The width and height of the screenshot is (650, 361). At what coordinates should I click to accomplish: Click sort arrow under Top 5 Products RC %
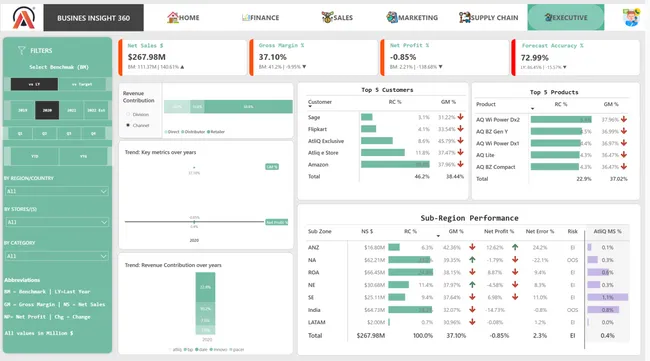pos(532,109)
